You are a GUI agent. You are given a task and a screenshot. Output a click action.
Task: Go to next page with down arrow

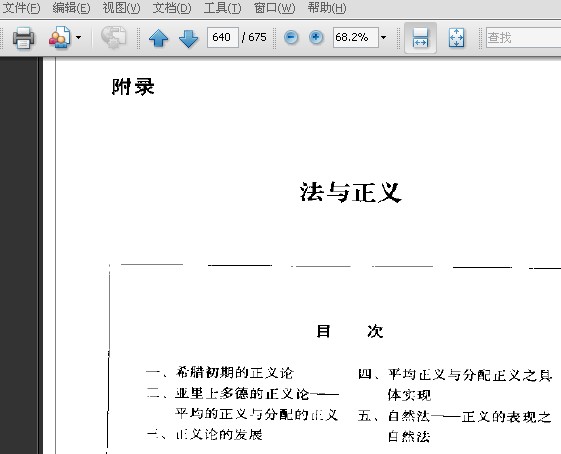[x=188, y=38]
